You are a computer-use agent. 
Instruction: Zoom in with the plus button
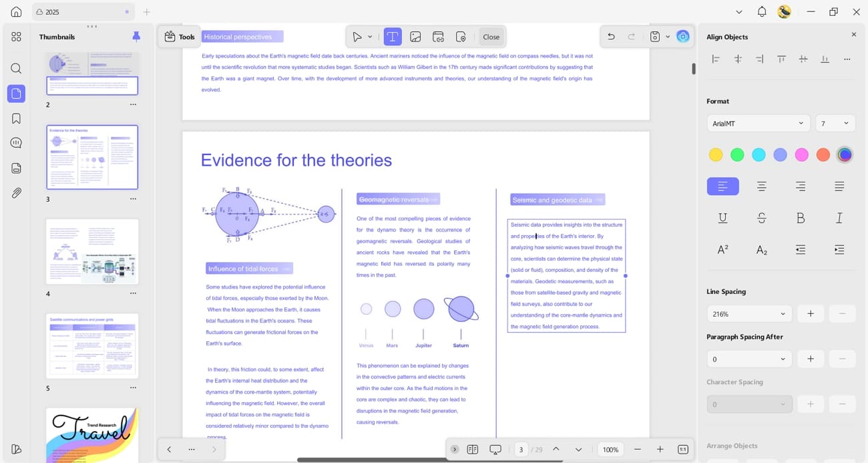[660, 450]
